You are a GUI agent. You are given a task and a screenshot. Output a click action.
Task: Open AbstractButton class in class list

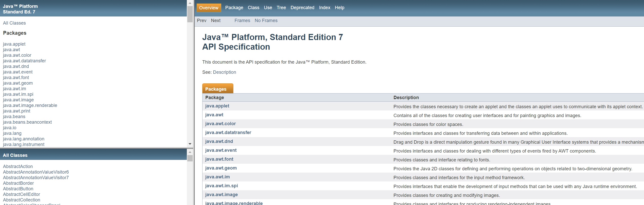[18, 189]
